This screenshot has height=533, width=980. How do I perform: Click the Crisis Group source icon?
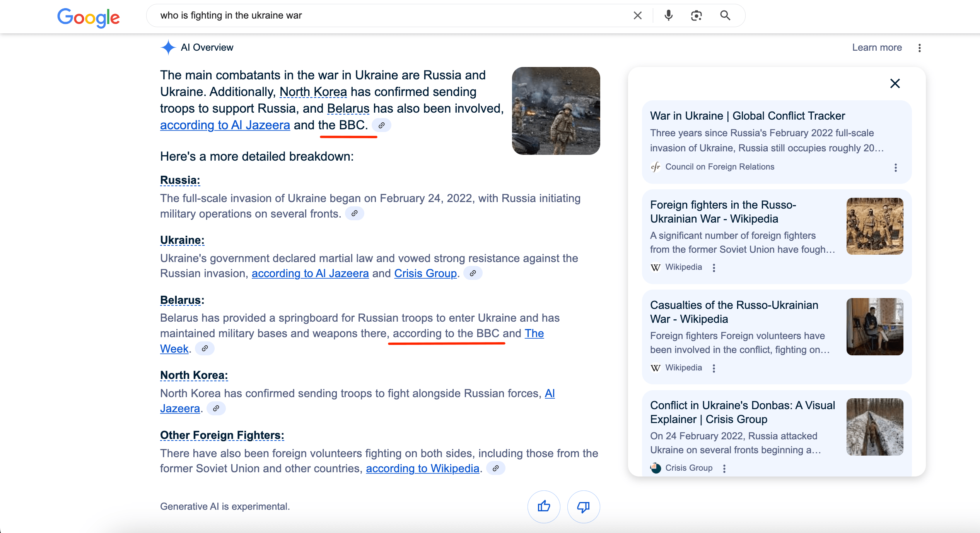656,468
